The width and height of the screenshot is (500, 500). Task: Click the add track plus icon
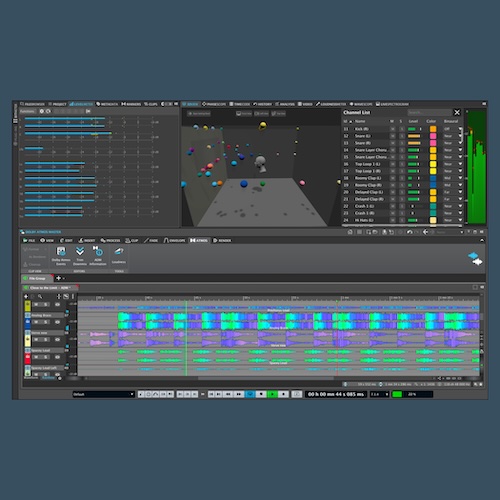tap(26, 296)
